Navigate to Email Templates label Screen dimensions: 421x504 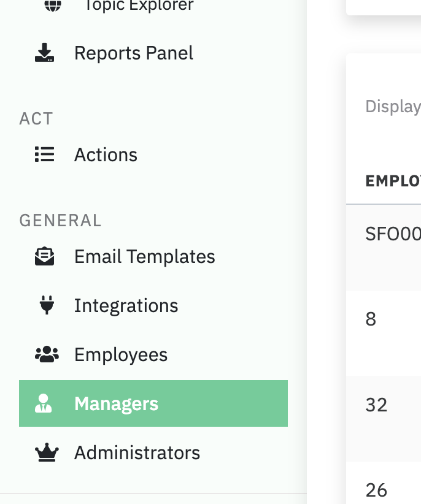click(145, 256)
